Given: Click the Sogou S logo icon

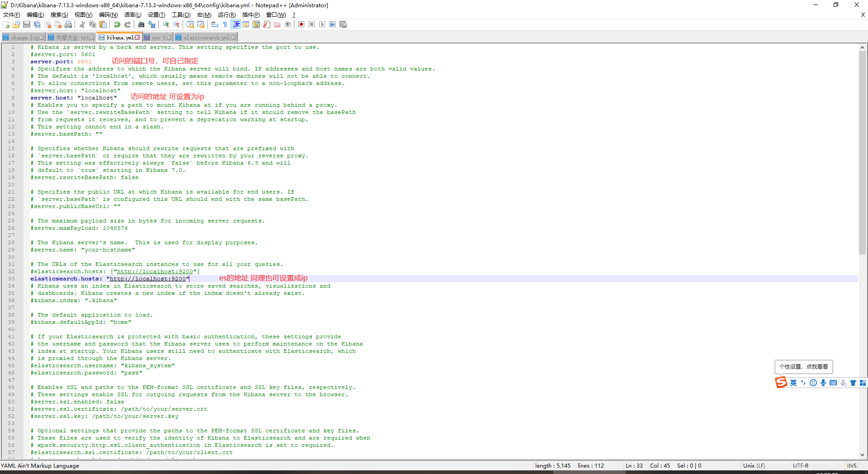Looking at the screenshot, I should pyautogui.click(x=781, y=383).
